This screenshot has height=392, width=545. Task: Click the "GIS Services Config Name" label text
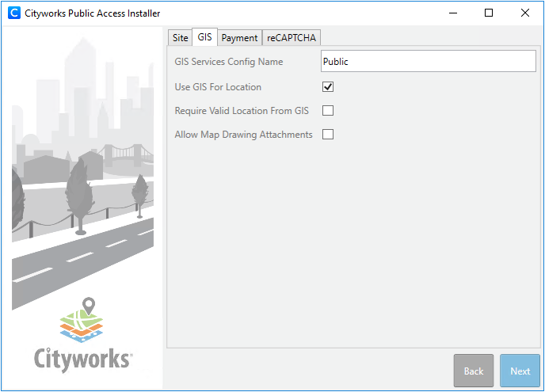coord(228,62)
